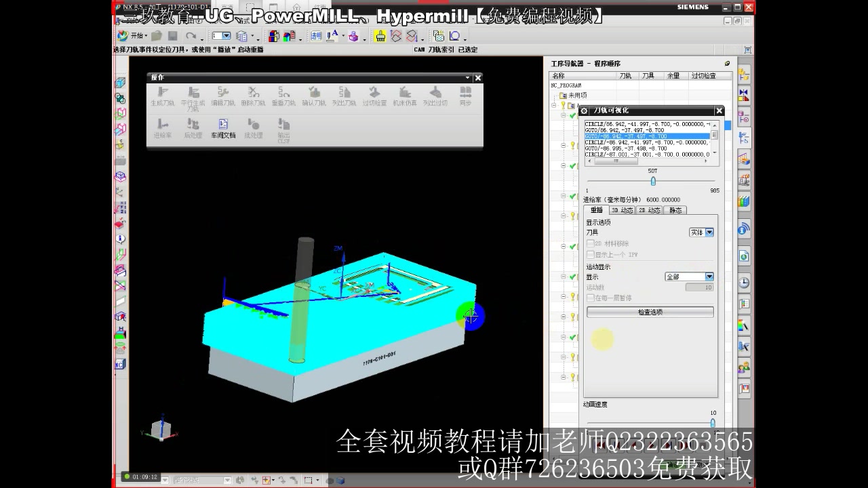The image size is (868, 488).
Task: Collapse the topmost green-check operation node
Action: [563, 116]
